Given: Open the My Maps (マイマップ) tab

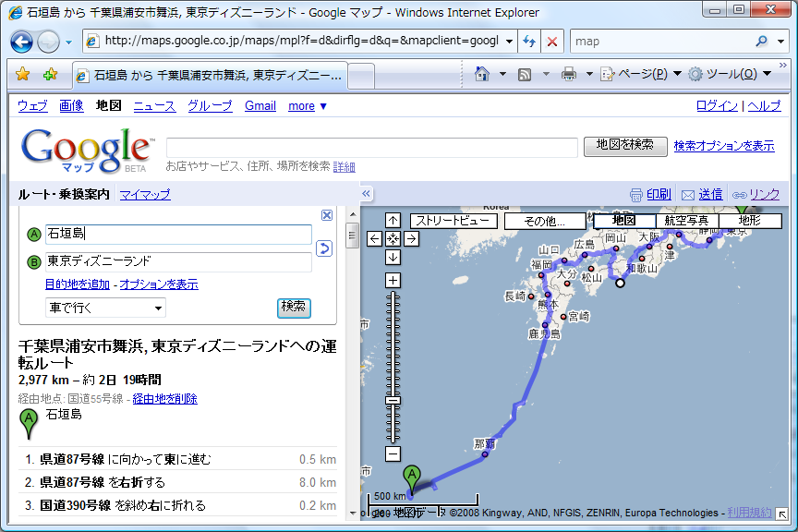Looking at the screenshot, I should point(145,194).
